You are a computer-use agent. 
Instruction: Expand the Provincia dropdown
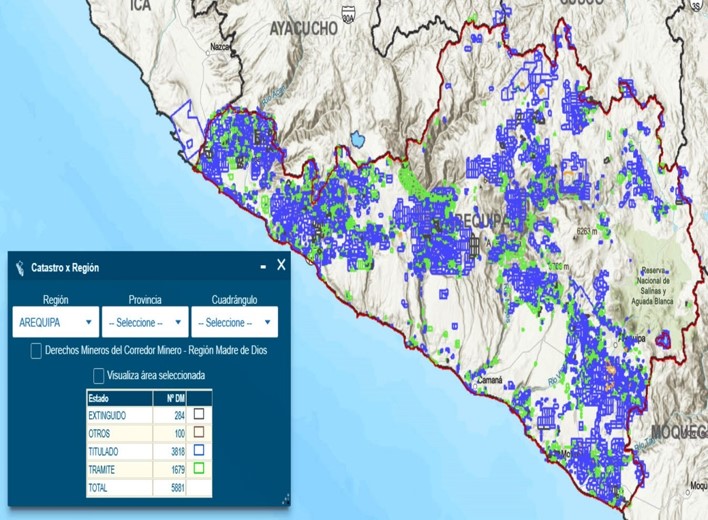(145, 322)
